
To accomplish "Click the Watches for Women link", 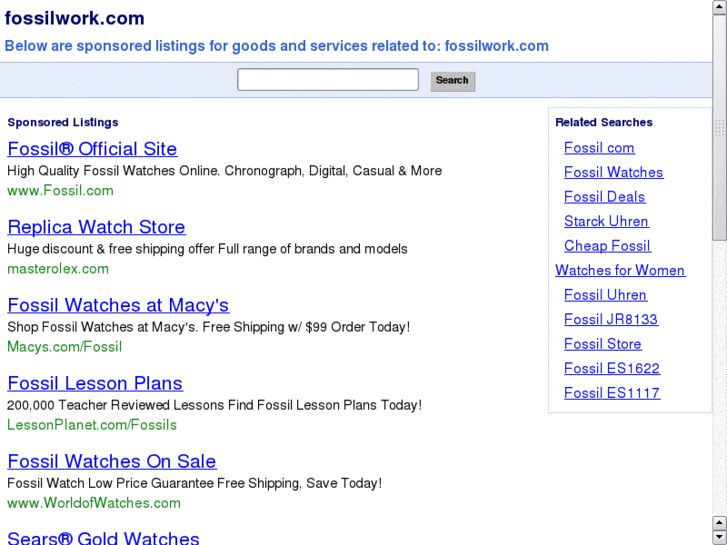I will 620,270.
